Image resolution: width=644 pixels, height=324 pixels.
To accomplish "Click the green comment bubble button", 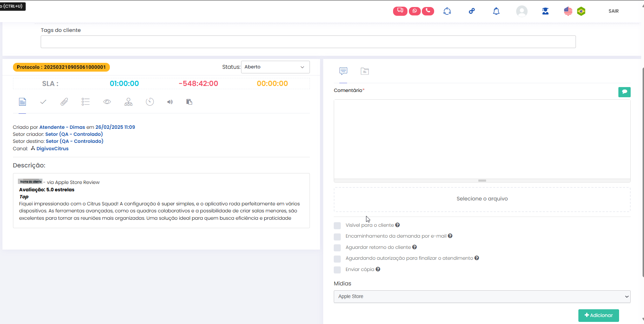I will click(x=624, y=92).
